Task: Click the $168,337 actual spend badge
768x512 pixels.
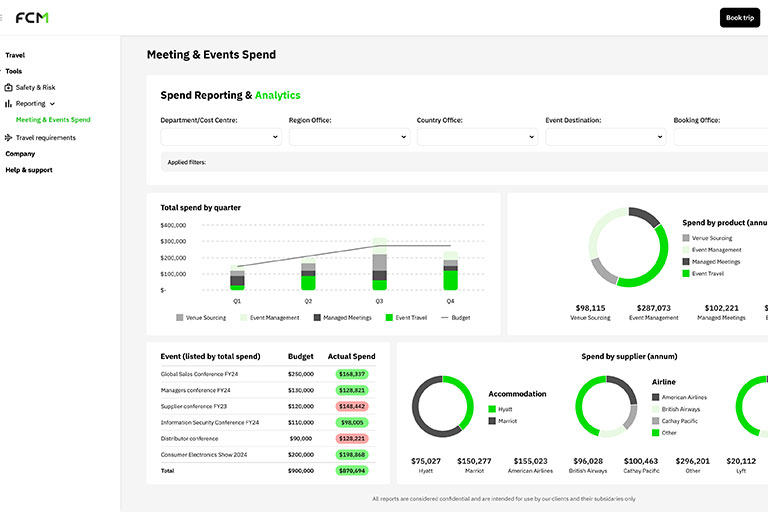Action: pyautogui.click(x=352, y=374)
